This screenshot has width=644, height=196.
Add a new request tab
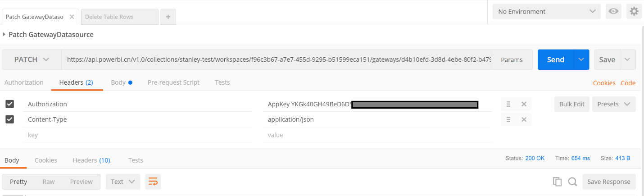pyautogui.click(x=168, y=17)
